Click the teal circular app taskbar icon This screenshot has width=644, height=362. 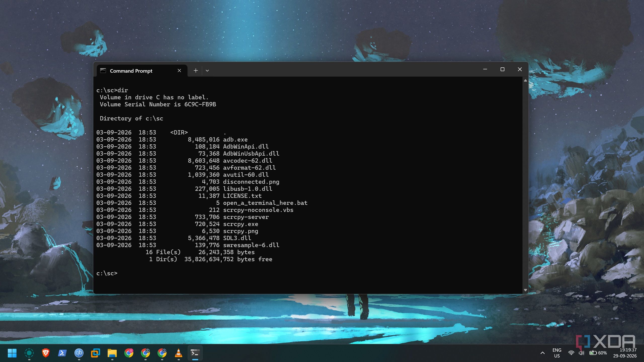tap(29, 353)
